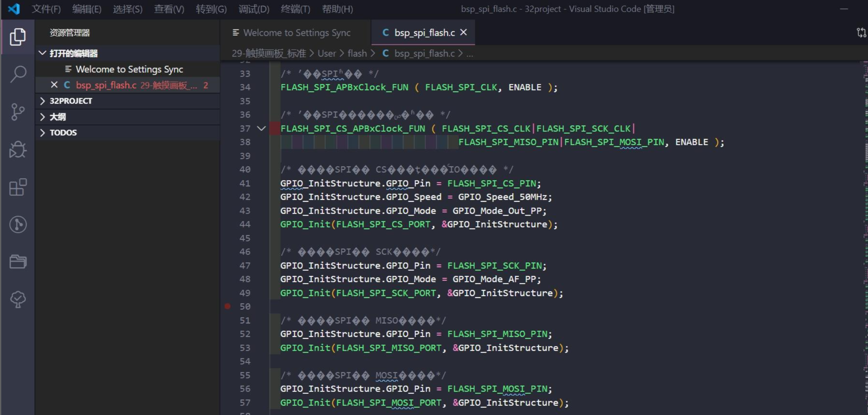Click FLASH_SPI_MISO_PORT on line 53
The width and height of the screenshot is (868, 415).
coord(388,348)
